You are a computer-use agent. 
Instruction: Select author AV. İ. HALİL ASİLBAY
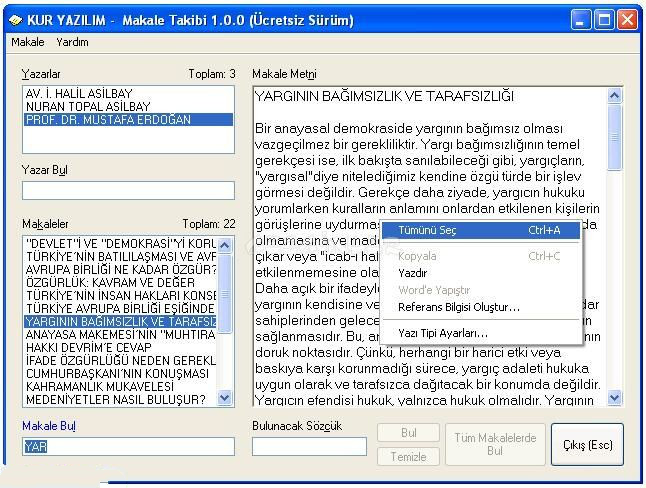[128, 94]
